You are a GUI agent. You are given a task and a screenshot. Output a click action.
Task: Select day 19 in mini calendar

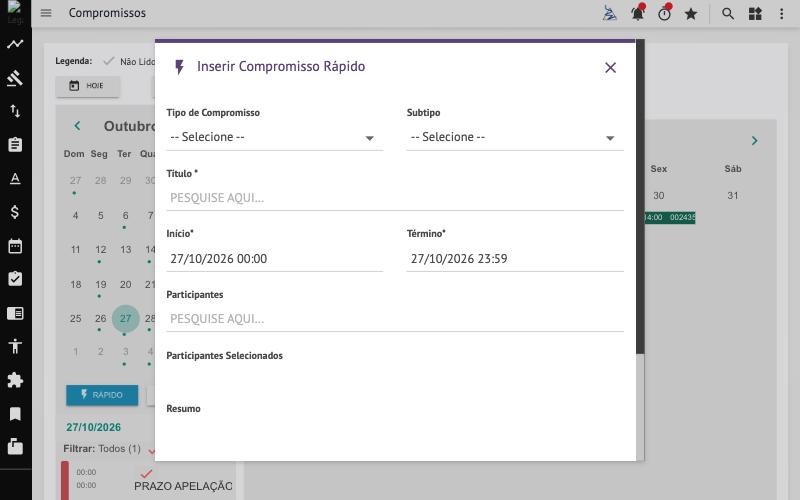point(101,284)
